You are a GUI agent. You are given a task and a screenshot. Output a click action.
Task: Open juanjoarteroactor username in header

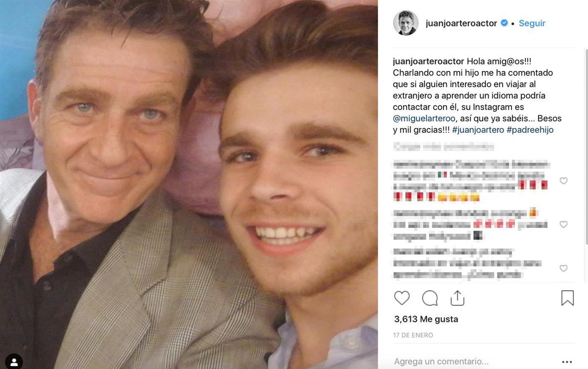pos(462,23)
